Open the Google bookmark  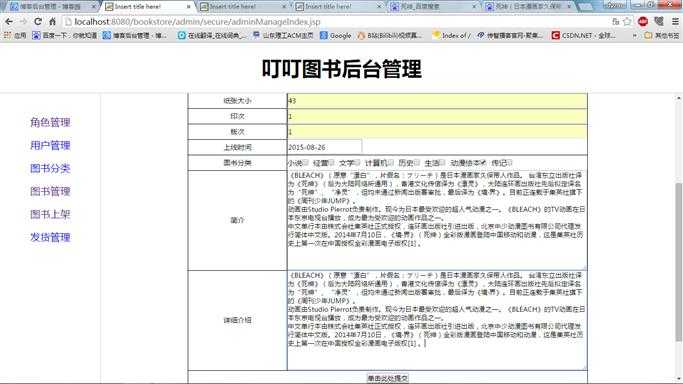(x=335, y=35)
